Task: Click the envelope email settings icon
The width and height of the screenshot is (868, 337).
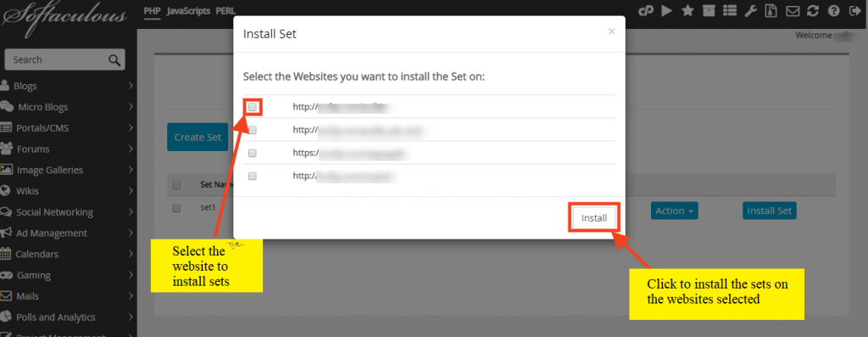Action: point(793,10)
